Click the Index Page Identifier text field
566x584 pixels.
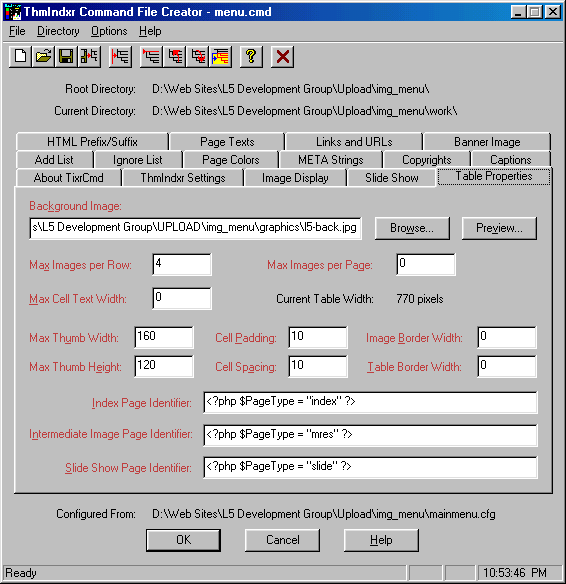click(371, 402)
